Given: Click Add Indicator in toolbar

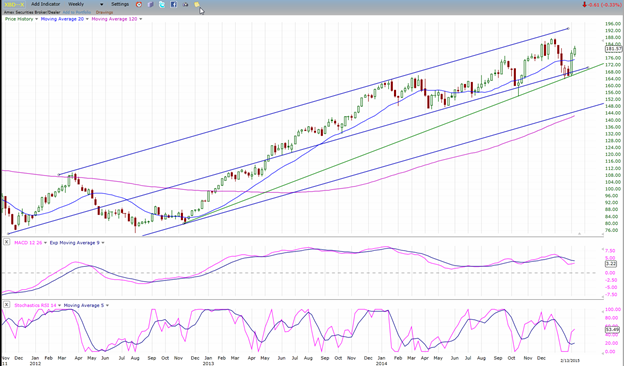Looking at the screenshot, I should tap(45, 4).
